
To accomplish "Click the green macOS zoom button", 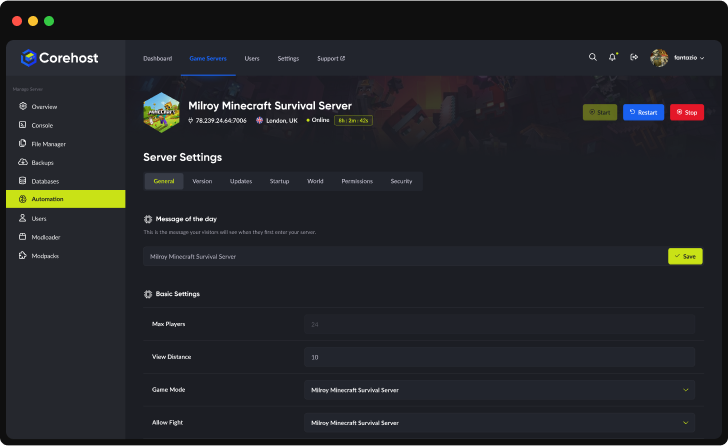I will (49, 21).
